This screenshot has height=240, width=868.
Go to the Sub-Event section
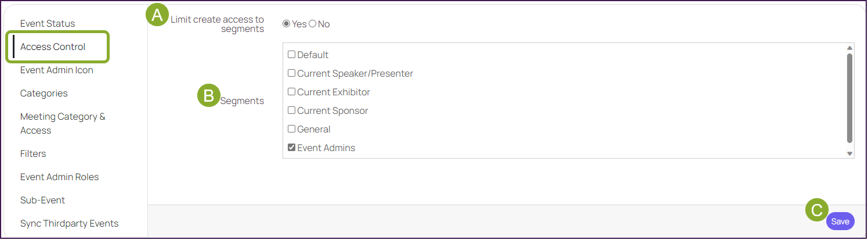pyautogui.click(x=42, y=200)
